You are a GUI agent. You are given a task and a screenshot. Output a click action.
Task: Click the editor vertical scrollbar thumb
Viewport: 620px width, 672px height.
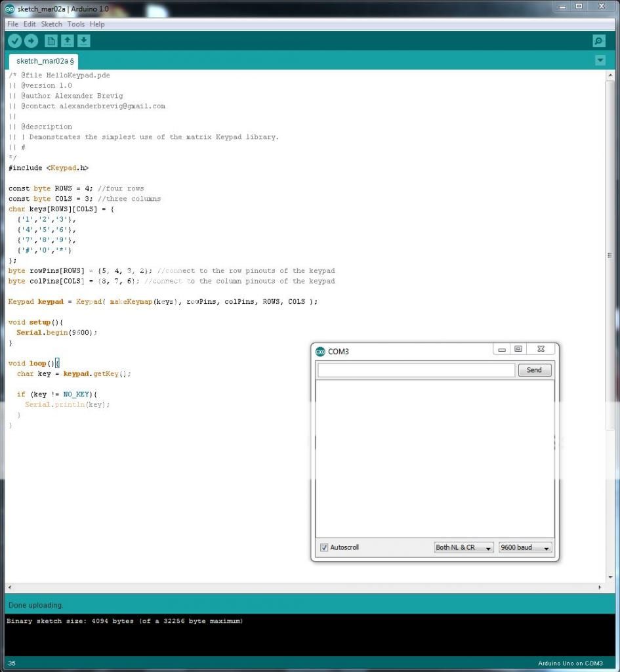[610, 255]
